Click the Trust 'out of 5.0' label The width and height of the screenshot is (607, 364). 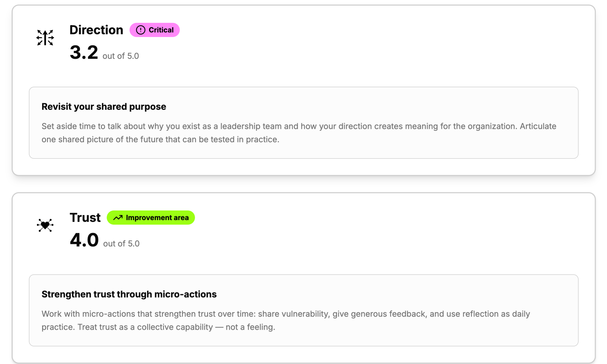(121, 244)
